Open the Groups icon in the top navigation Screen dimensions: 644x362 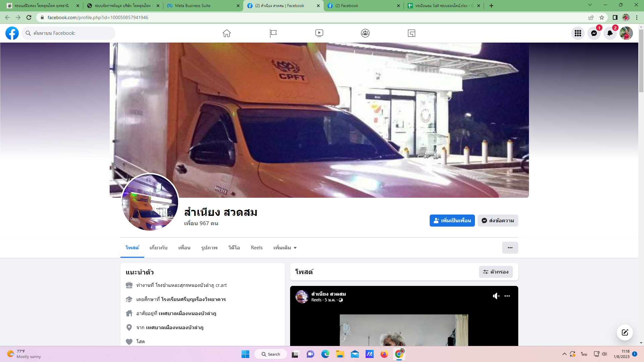[x=365, y=33]
